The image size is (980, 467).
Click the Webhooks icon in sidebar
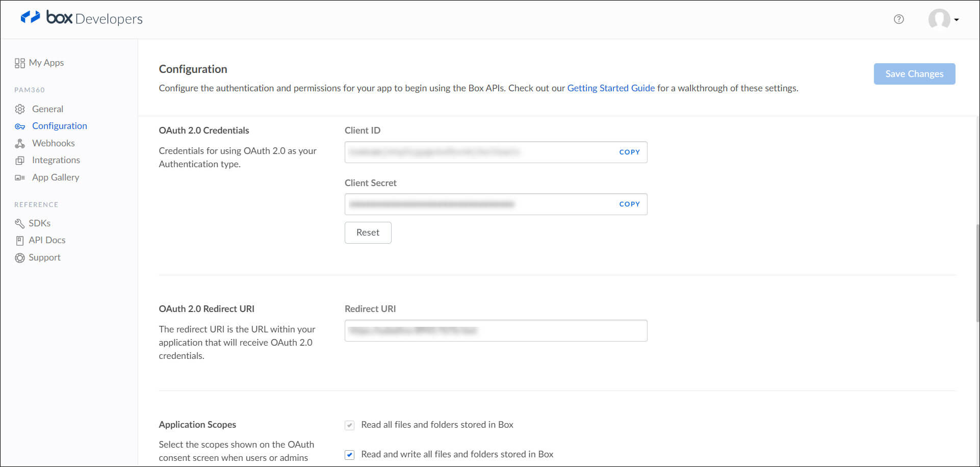(20, 143)
